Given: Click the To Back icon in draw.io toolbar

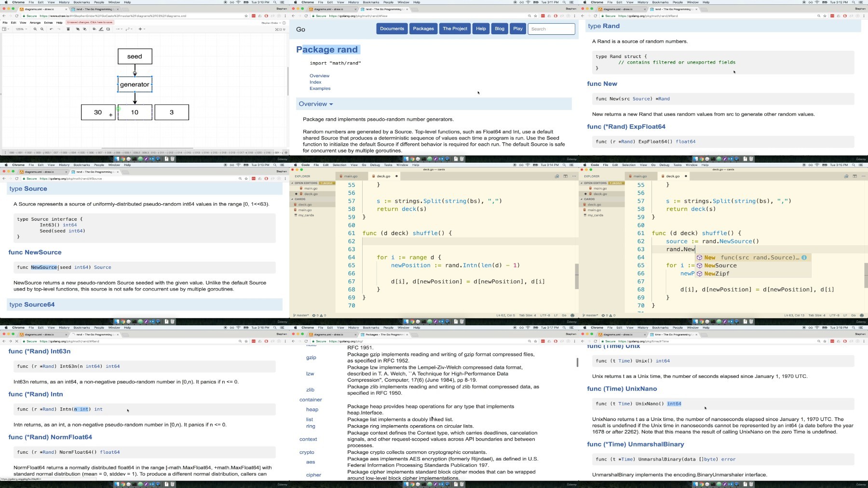Looking at the screenshot, I should tap(85, 29).
